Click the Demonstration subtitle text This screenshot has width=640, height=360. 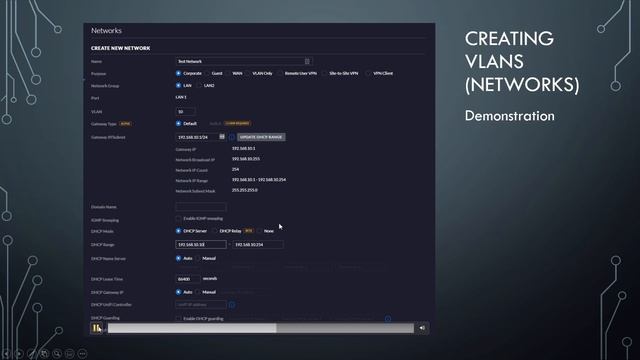pyautogui.click(x=509, y=116)
